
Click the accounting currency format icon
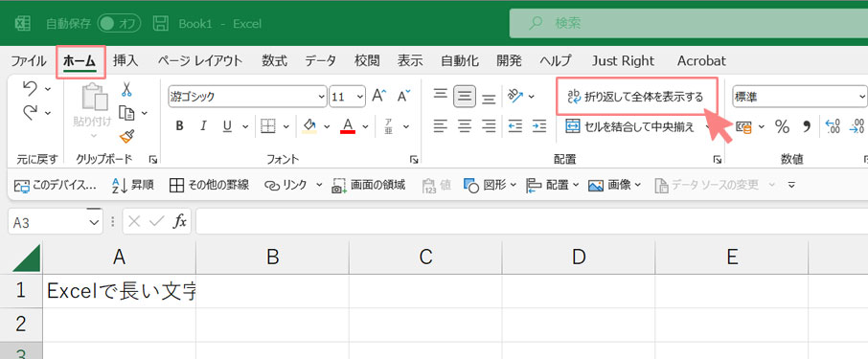pyautogui.click(x=744, y=127)
